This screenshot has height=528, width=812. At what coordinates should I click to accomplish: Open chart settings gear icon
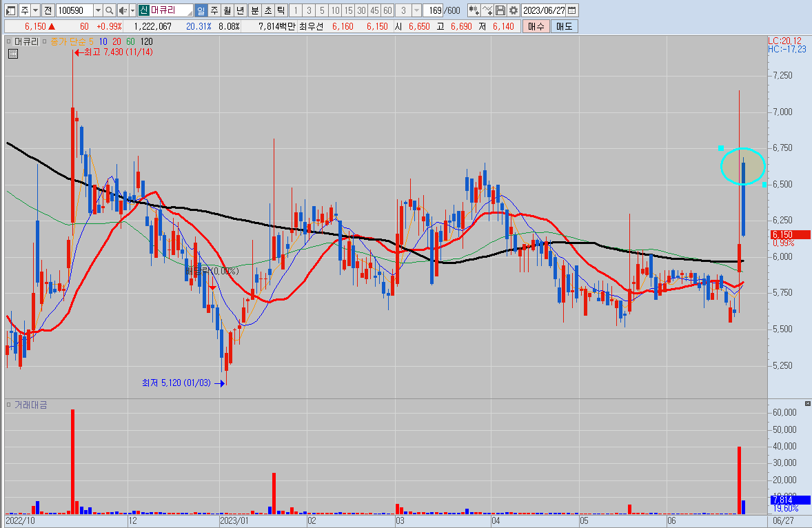[514, 10]
